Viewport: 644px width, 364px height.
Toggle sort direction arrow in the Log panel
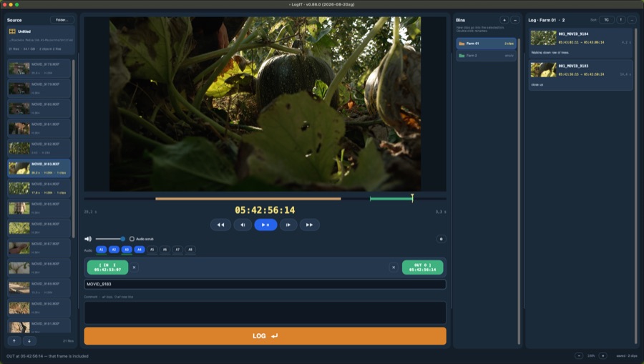[x=621, y=20]
